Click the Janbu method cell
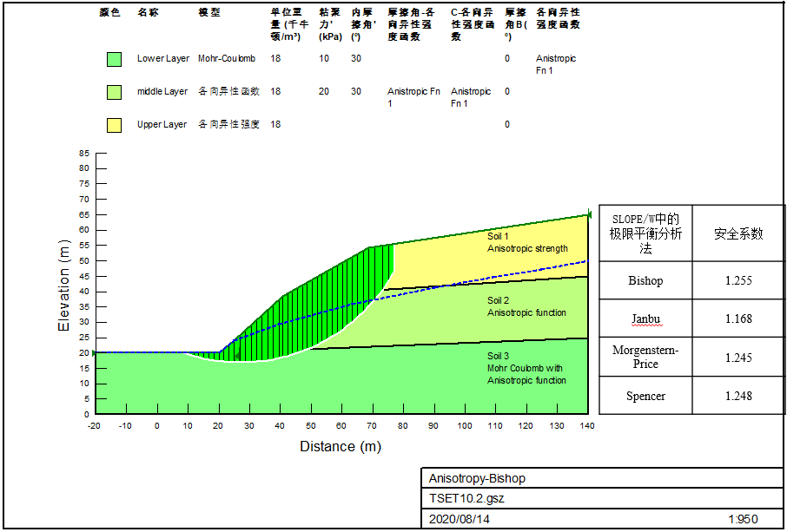The width and height of the screenshot is (787, 532). click(x=645, y=319)
